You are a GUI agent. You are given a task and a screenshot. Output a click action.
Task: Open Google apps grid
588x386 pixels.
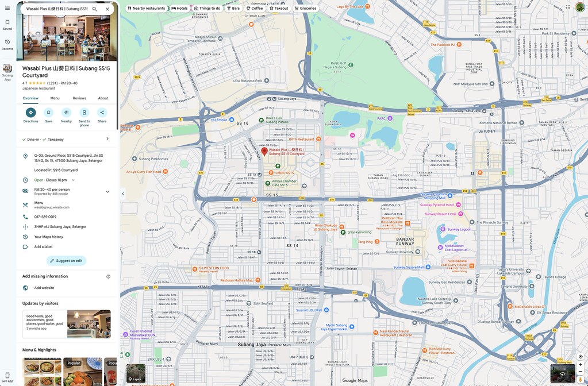(568, 7)
